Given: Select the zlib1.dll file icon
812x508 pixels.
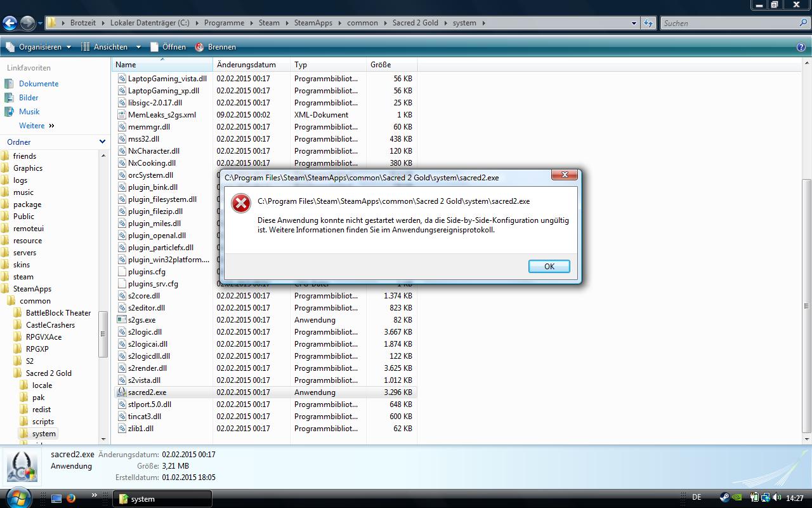Looking at the screenshot, I should point(122,429).
